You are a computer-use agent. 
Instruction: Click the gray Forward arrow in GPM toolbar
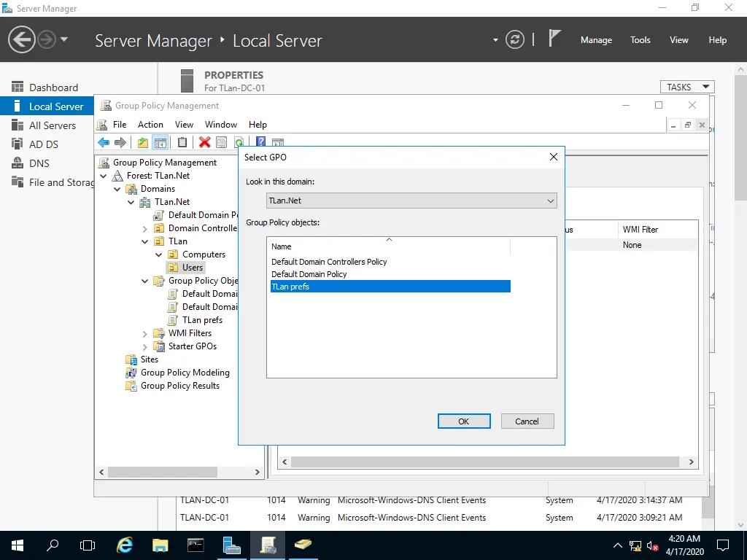(120, 142)
